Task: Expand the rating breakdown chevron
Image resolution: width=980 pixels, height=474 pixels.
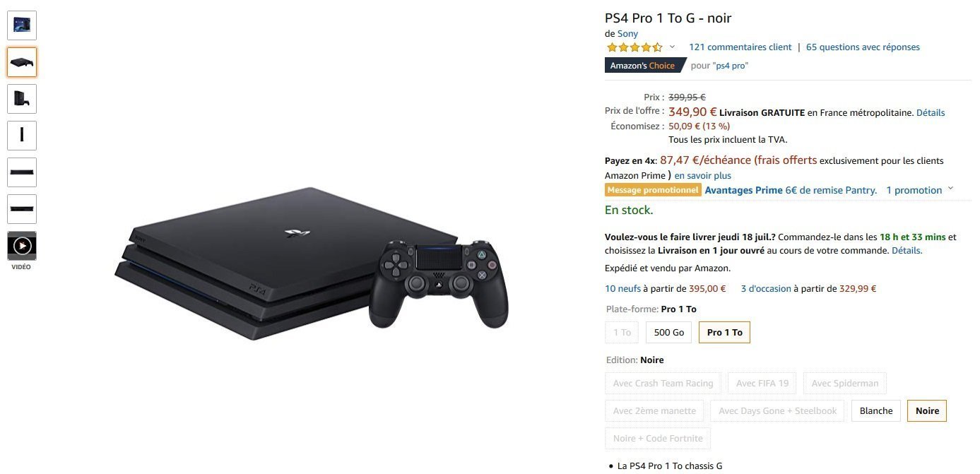Action: [x=672, y=47]
